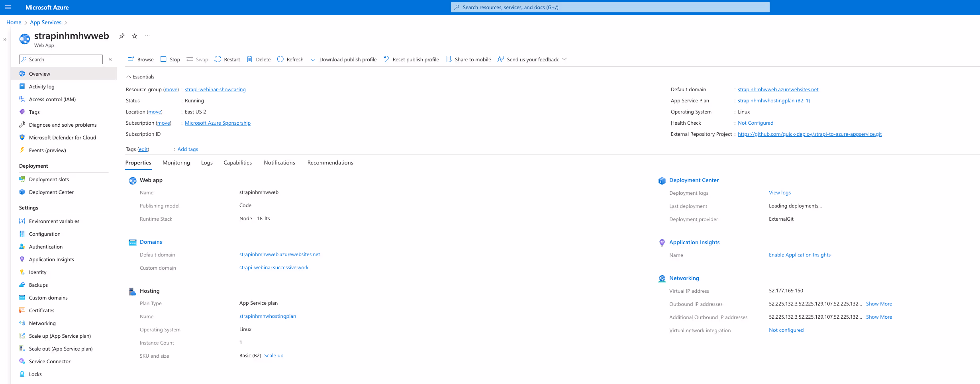Screen dimensions: 980x384
Task: Share the app to mobile
Action: click(x=468, y=59)
